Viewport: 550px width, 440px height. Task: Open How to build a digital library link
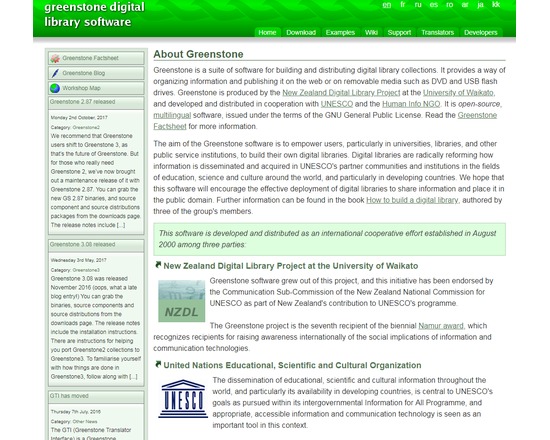412,200
